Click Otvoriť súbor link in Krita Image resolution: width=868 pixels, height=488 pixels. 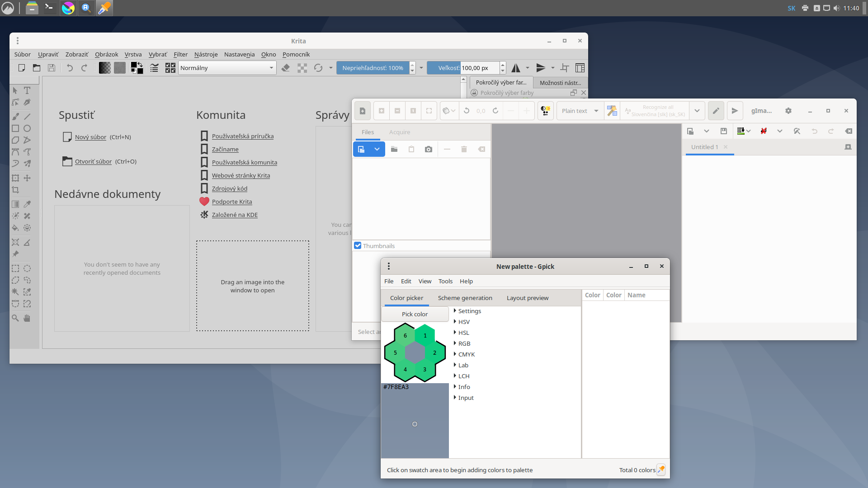point(93,161)
